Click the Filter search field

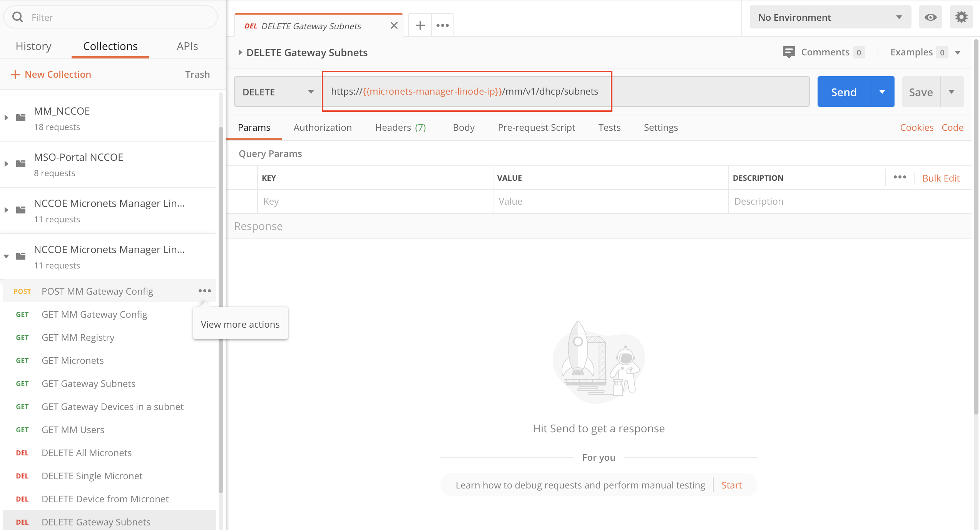click(x=110, y=17)
